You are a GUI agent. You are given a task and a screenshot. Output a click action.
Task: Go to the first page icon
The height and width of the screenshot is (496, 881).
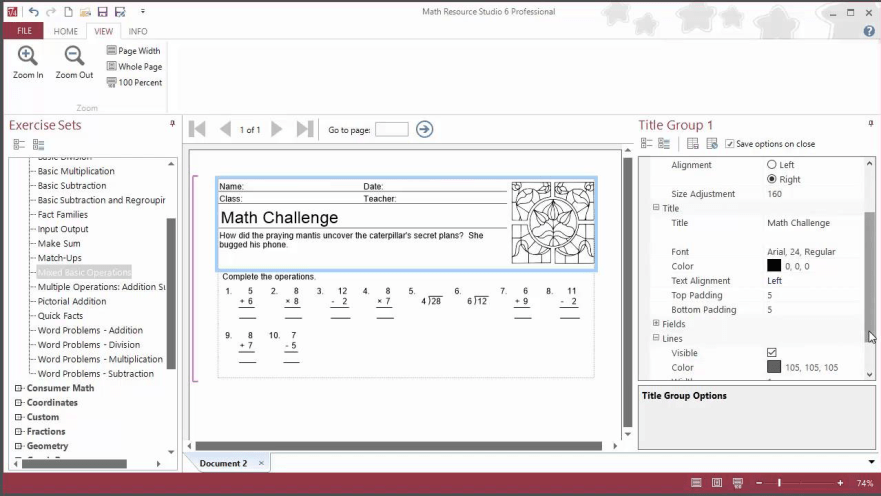(x=198, y=129)
